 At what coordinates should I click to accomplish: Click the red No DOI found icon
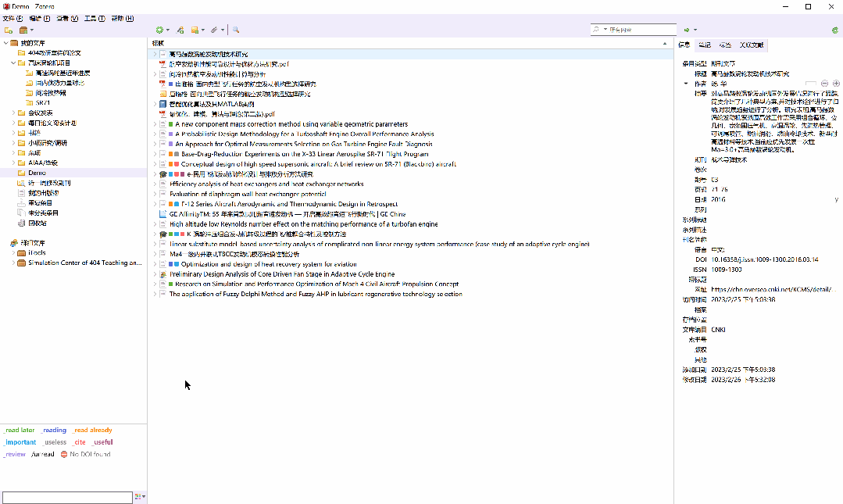click(64, 455)
